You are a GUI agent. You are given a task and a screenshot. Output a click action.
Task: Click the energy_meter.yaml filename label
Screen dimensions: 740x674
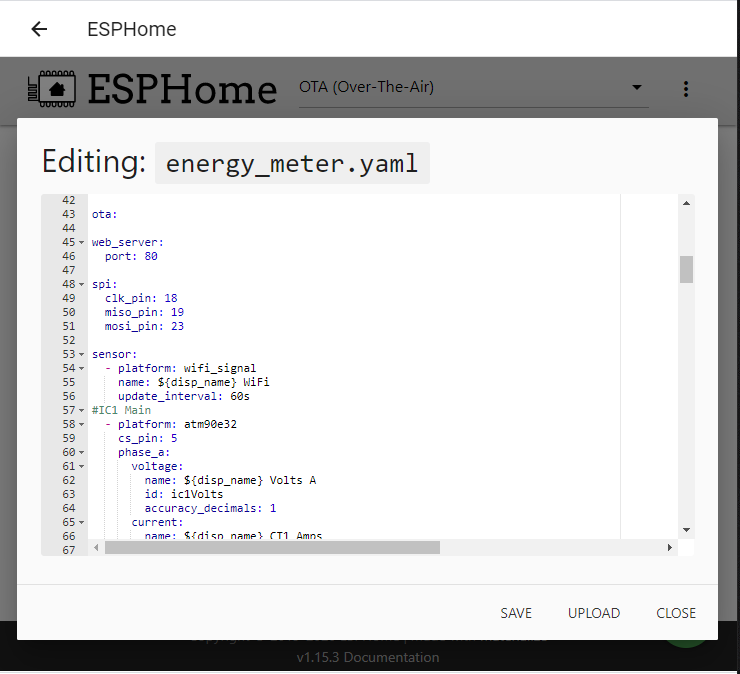292,163
